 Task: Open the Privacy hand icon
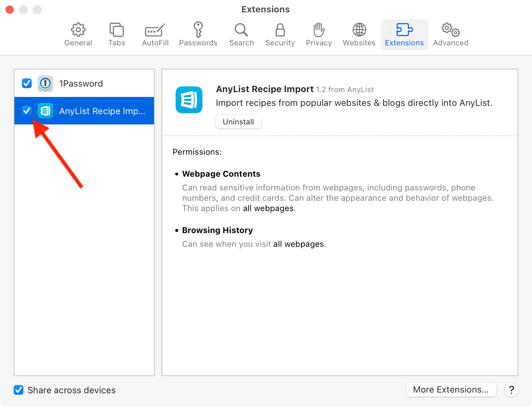[x=319, y=30]
